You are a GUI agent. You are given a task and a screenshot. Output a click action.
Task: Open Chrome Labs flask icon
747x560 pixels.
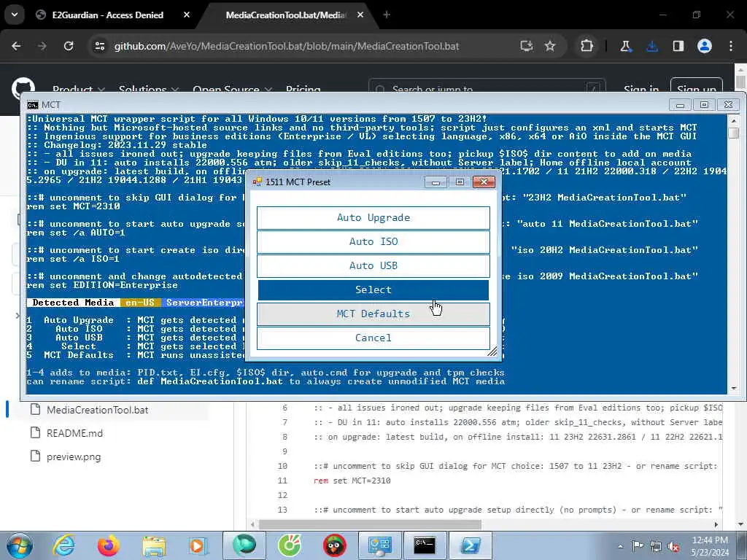click(625, 46)
